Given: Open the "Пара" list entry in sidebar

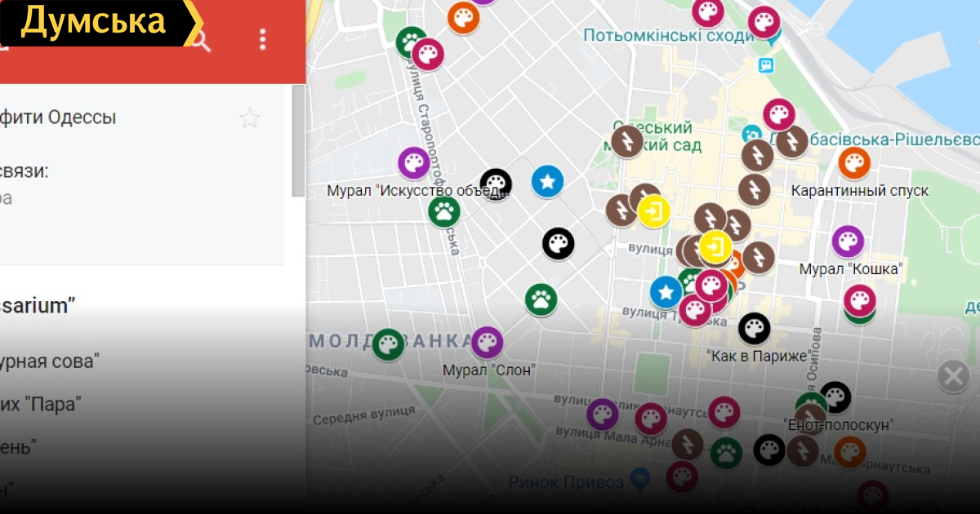Looking at the screenshot, I should click(49, 404).
